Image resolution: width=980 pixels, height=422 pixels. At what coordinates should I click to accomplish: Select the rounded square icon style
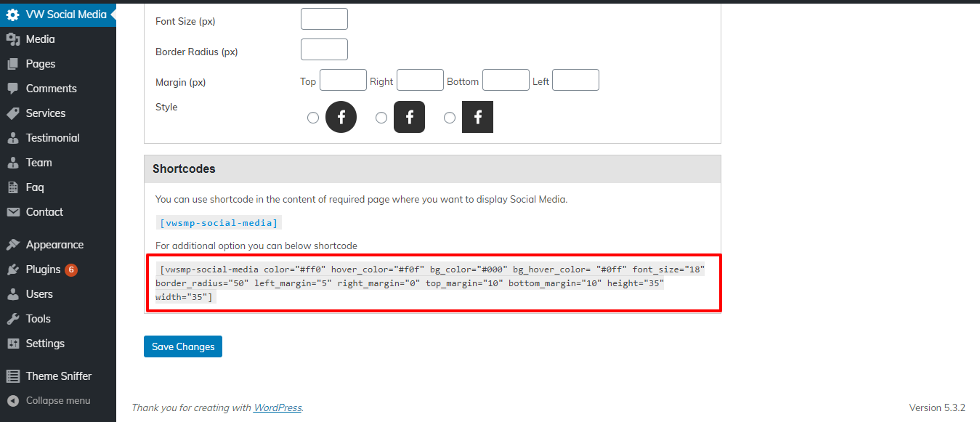point(381,118)
